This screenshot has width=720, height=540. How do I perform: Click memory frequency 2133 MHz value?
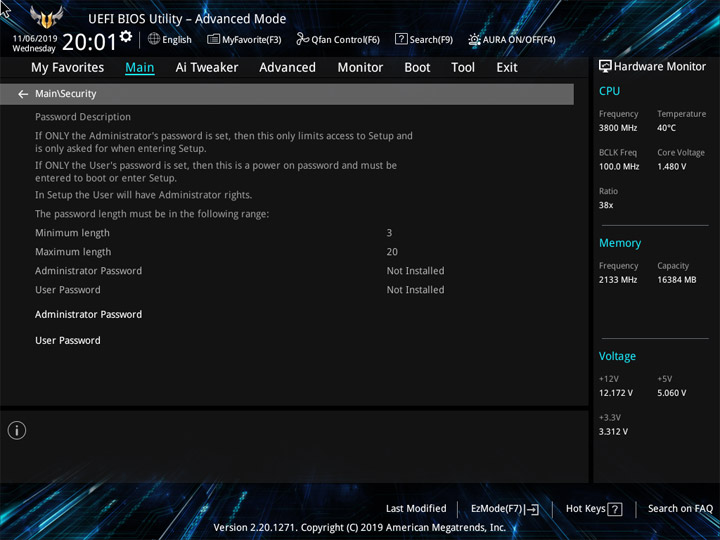point(618,280)
